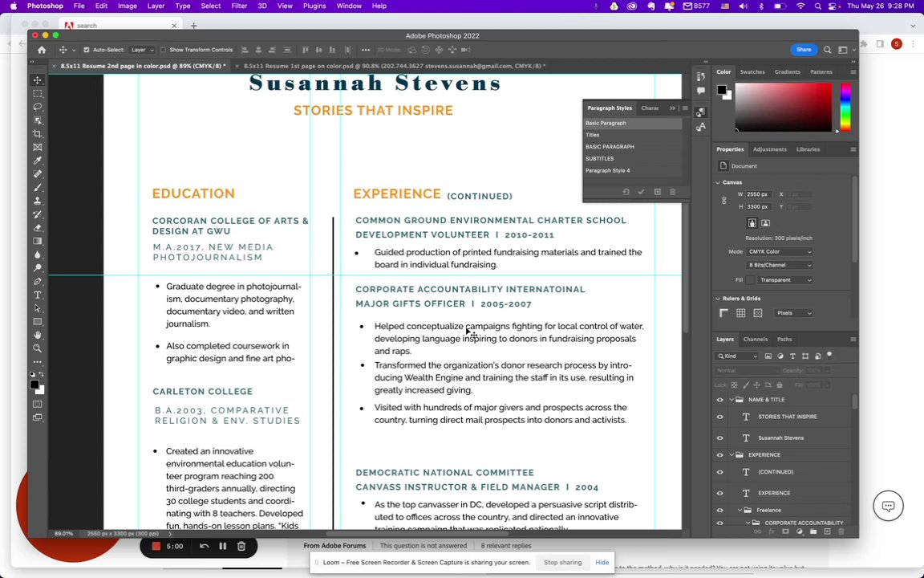
Task: Activate the Crop tool
Action: [x=38, y=133]
